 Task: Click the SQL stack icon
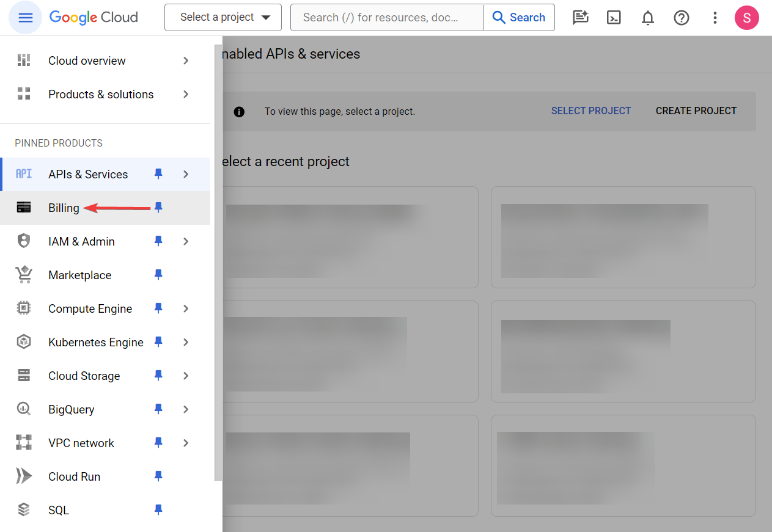tap(24, 509)
